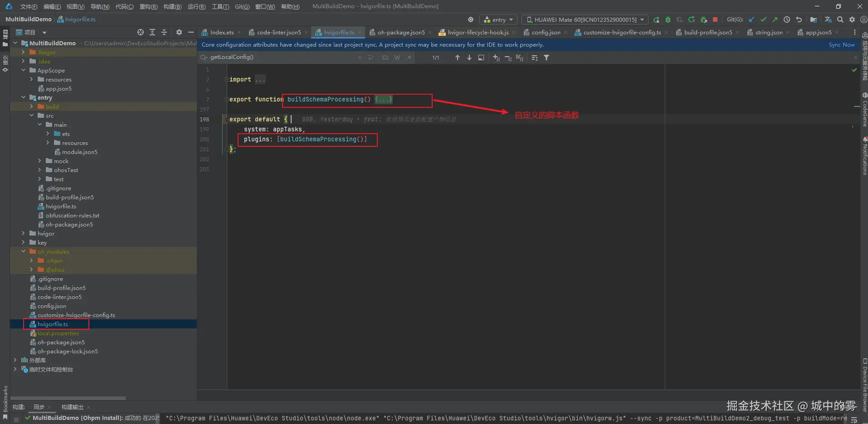Hide the project tool window with the minus icon
Image resolution: width=868 pixels, height=424 pixels.
(x=191, y=32)
